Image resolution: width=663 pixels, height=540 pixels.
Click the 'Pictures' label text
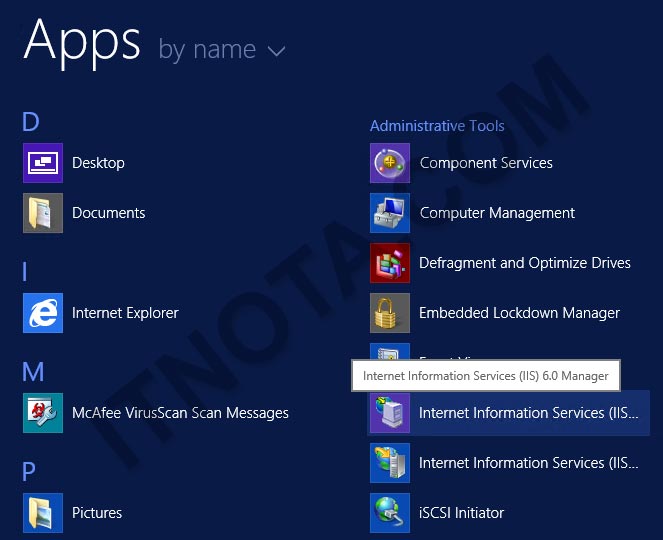pyautogui.click(x=97, y=513)
